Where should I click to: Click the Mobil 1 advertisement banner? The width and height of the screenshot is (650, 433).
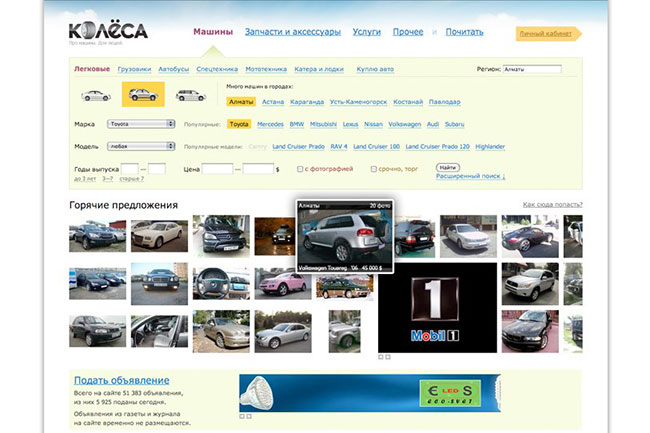tap(437, 308)
